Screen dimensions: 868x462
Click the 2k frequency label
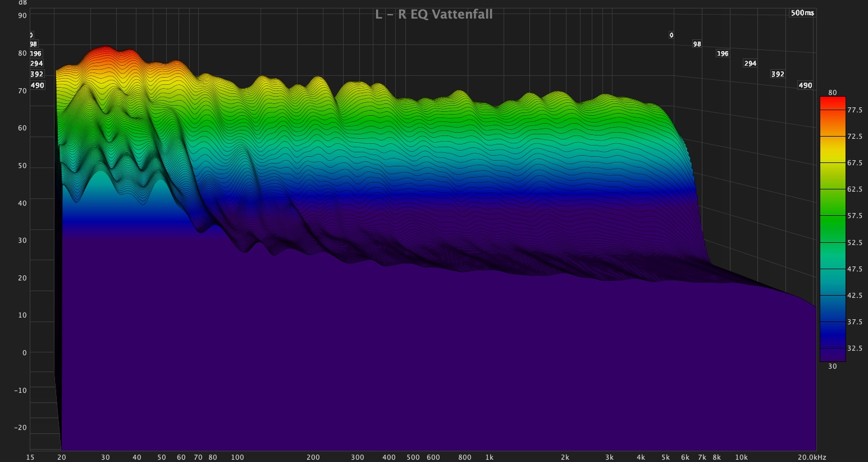[565, 457]
